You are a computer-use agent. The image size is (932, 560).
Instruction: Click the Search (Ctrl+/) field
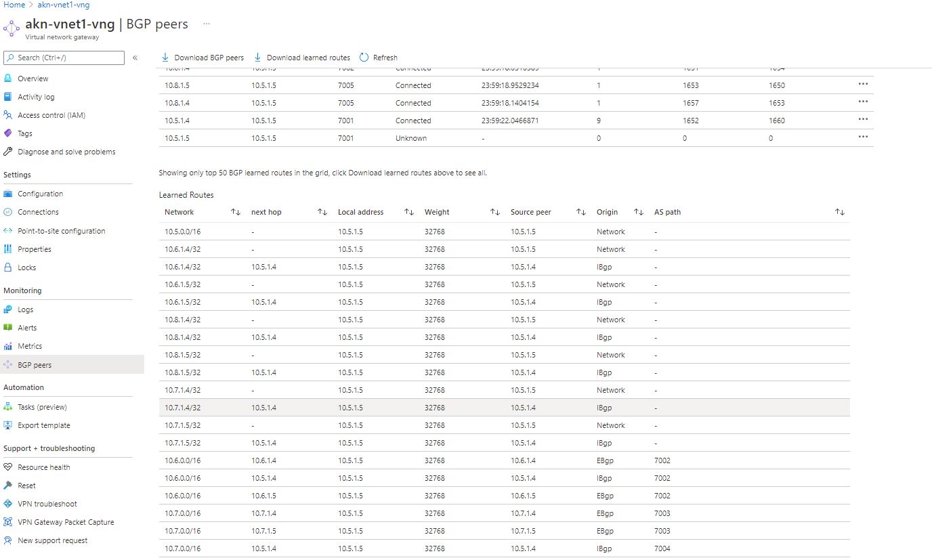64,58
